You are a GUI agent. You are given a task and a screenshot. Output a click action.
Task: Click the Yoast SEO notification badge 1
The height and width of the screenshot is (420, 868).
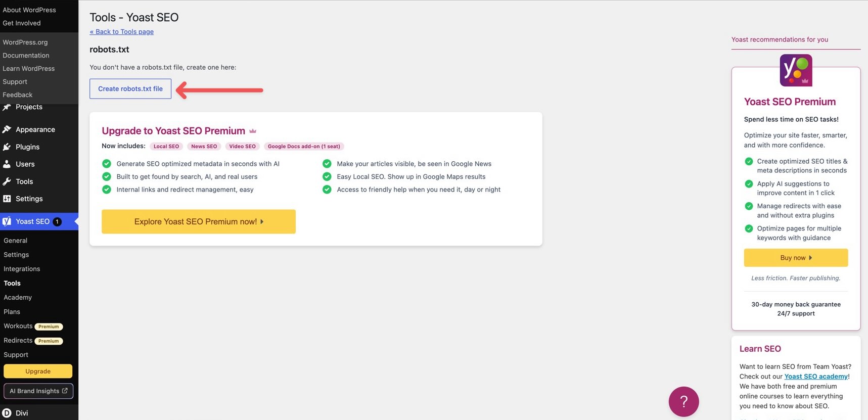coord(57,221)
